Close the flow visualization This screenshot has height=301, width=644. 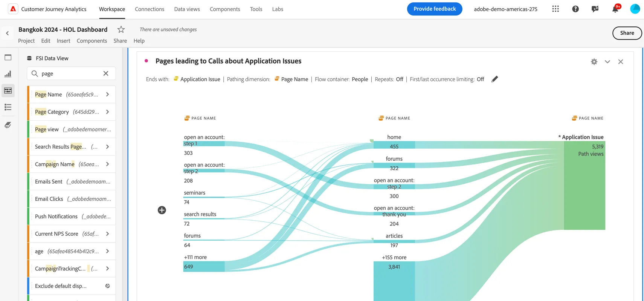pyautogui.click(x=621, y=61)
